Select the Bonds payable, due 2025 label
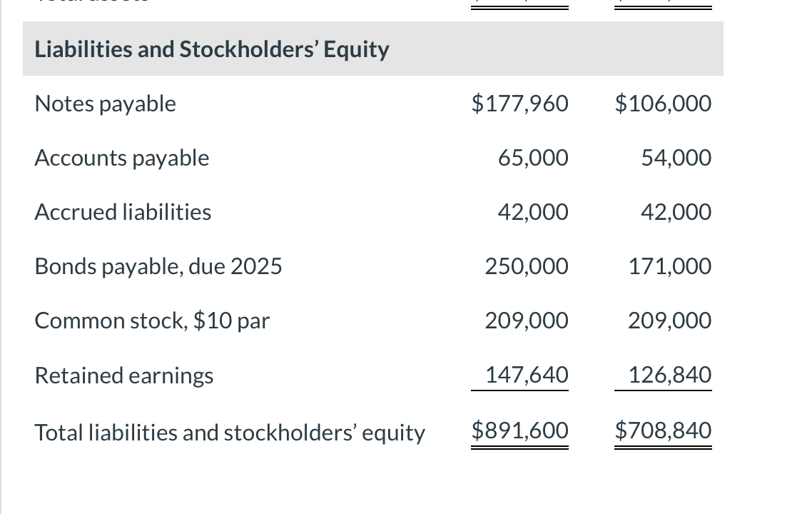812x514 pixels. point(158,266)
